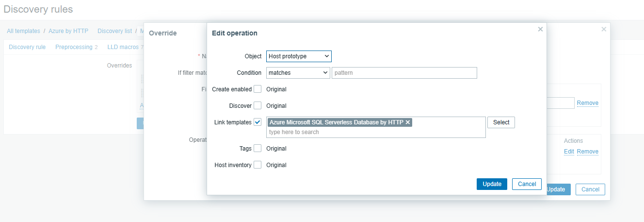Image resolution: width=644 pixels, height=222 pixels.
Task: Open Azure by HTTP breadcrumb link
Action: point(68,31)
